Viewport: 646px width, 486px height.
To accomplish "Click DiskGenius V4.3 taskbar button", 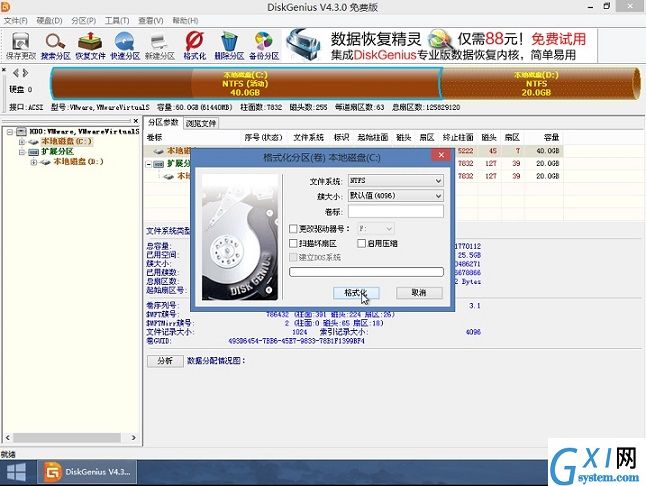I will [x=87, y=472].
